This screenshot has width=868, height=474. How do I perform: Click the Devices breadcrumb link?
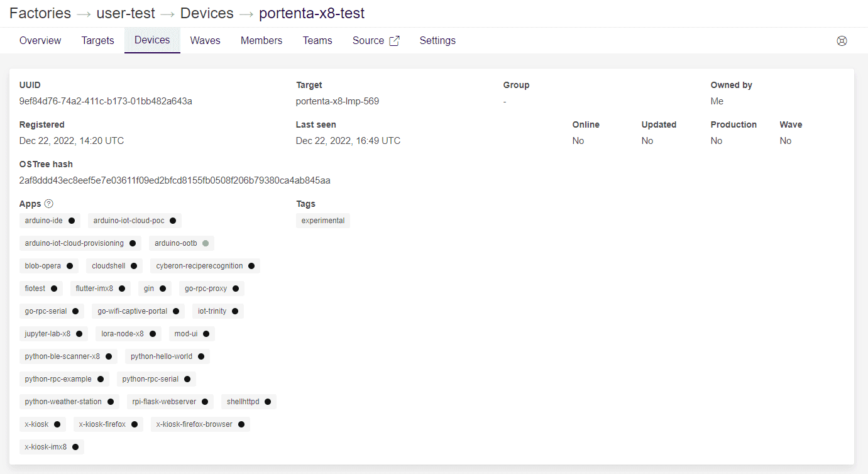tap(207, 13)
